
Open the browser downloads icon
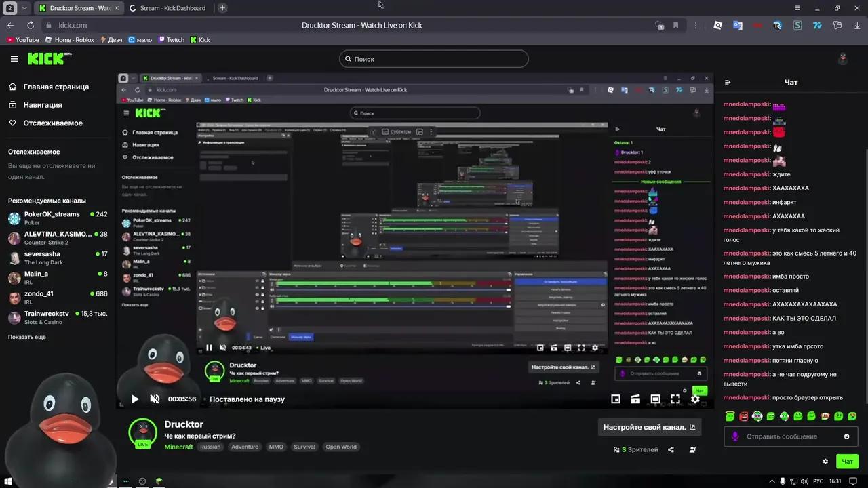[x=856, y=25]
